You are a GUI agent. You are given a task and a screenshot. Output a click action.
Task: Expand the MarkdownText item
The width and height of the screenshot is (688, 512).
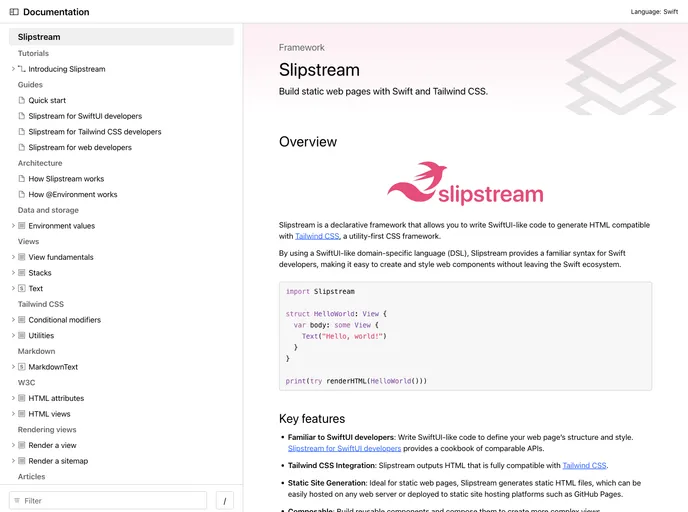click(x=13, y=367)
